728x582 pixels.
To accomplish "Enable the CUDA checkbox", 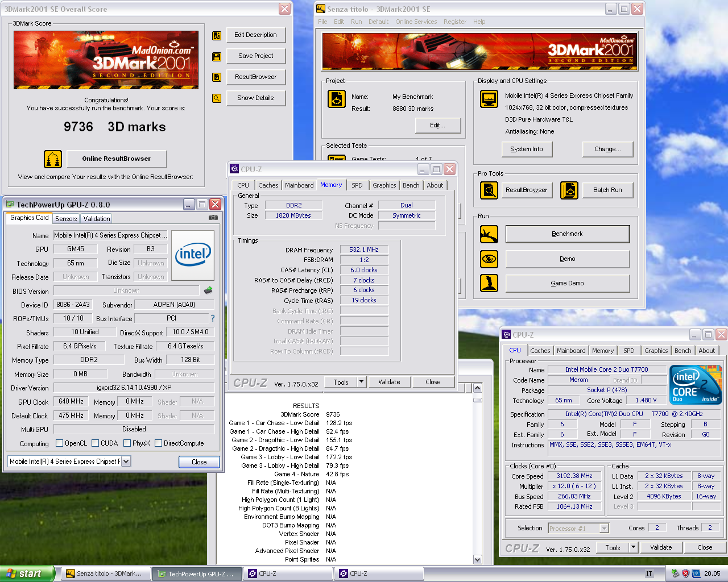I will click(x=95, y=443).
